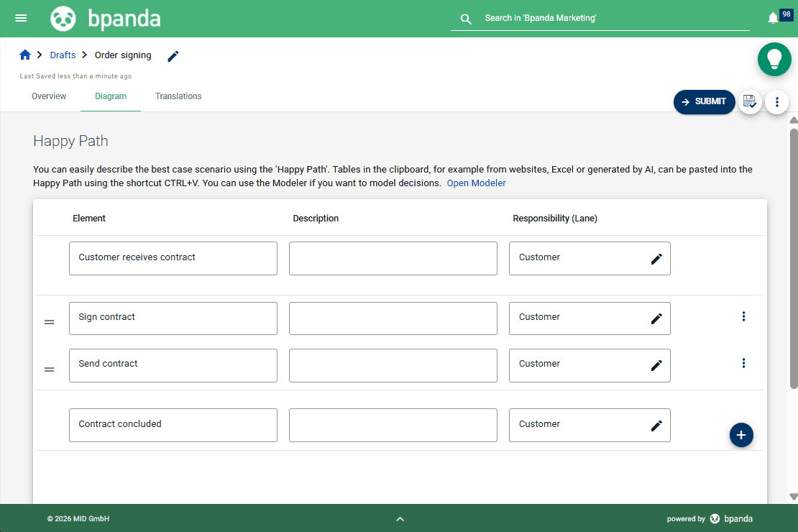Click the Description field of Contract concluded
Image resolution: width=798 pixels, height=532 pixels.
point(393,425)
